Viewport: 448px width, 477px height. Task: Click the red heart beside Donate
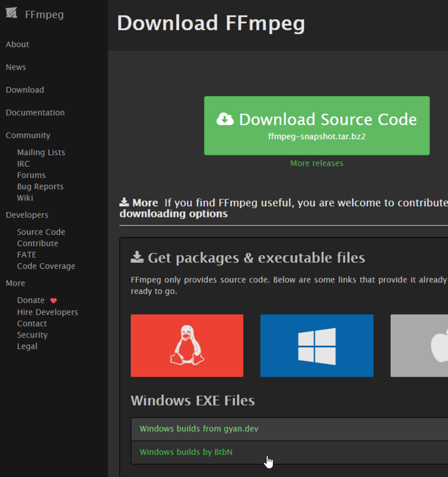(x=53, y=301)
